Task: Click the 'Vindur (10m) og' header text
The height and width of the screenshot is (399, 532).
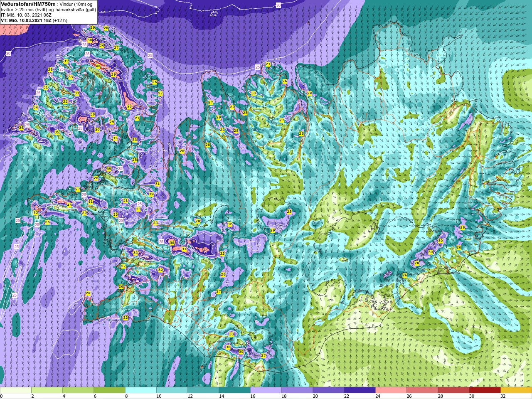Action: [x=76, y=4]
